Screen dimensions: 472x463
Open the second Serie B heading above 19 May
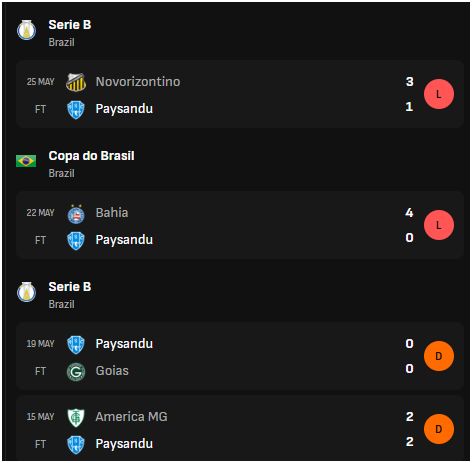[x=70, y=287]
